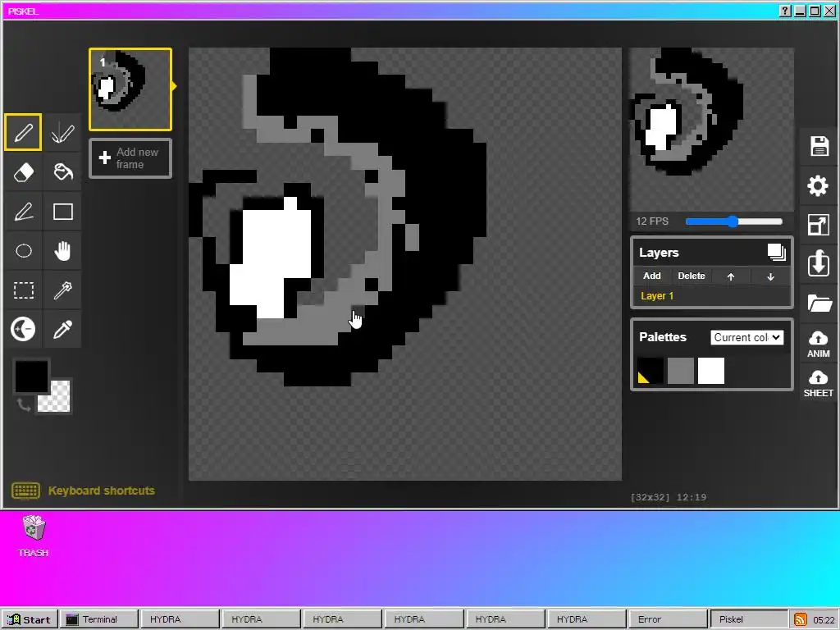Choose the gray palette swatch
Image resolution: width=840 pixels, height=630 pixels.
pyautogui.click(x=681, y=371)
